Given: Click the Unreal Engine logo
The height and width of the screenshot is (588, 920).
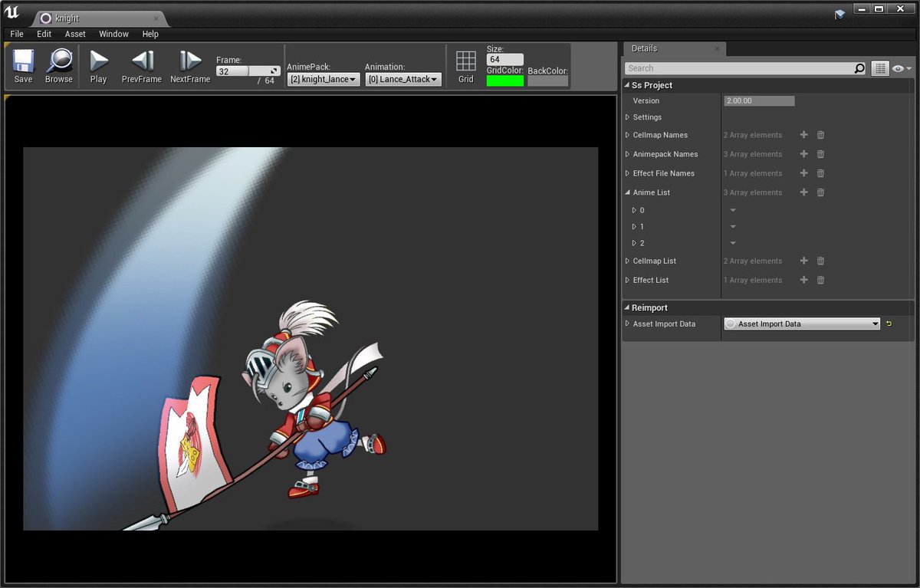Looking at the screenshot, I should tap(11, 11).
